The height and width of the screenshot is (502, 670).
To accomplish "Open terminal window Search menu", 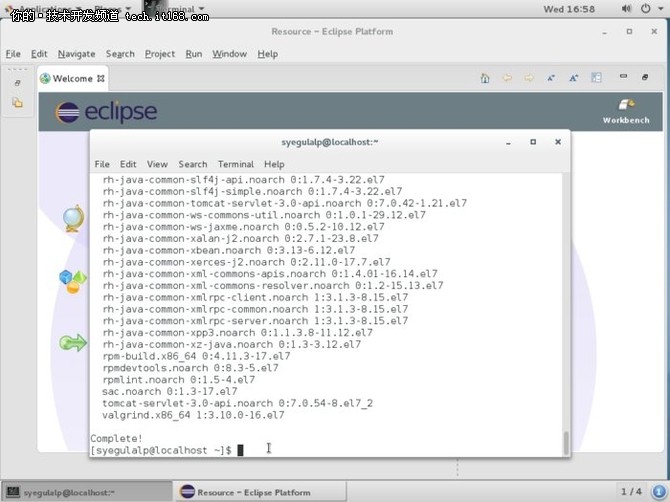I will (x=193, y=164).
